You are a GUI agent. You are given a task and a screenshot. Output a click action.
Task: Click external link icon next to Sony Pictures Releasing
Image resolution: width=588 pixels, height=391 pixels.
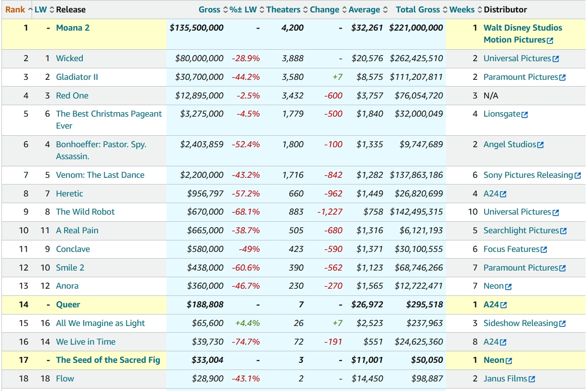tap(577, 176)
